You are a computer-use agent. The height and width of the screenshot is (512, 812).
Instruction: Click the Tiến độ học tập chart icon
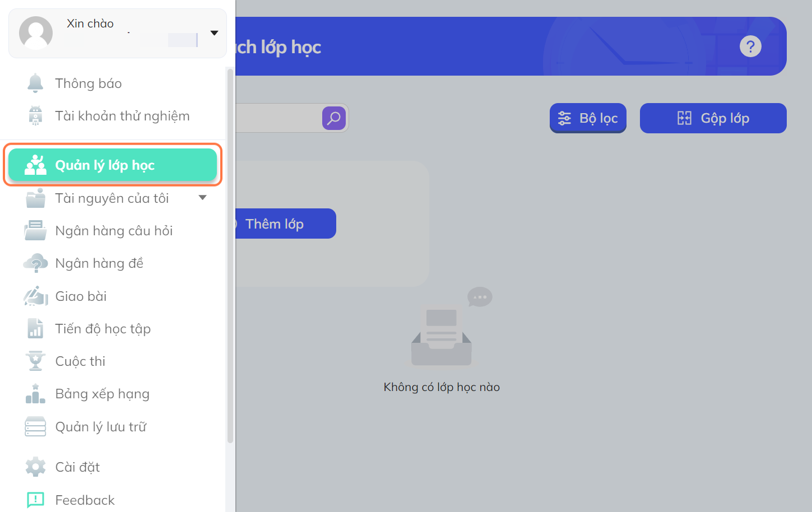[x=35, y=328]
